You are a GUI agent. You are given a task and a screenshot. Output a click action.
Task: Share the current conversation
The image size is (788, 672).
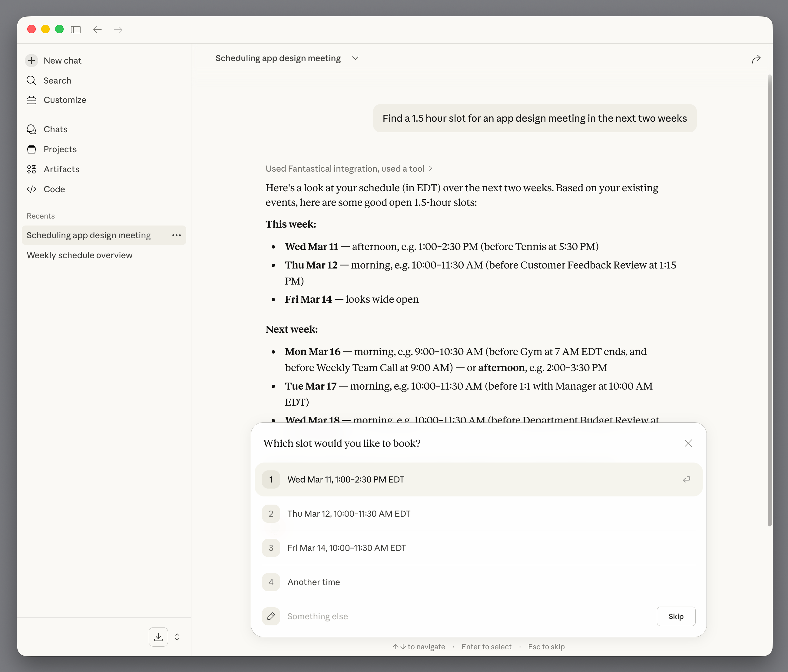756,59
